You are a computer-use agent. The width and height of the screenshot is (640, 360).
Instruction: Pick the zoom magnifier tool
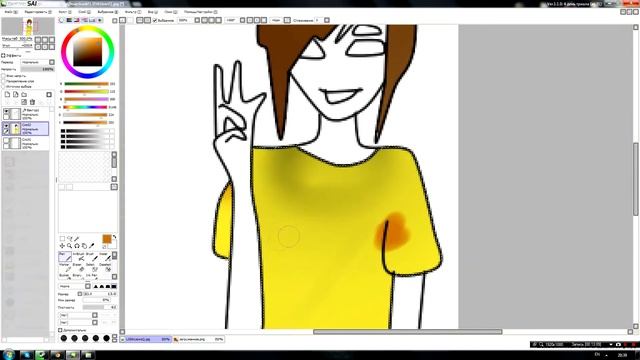69,246
